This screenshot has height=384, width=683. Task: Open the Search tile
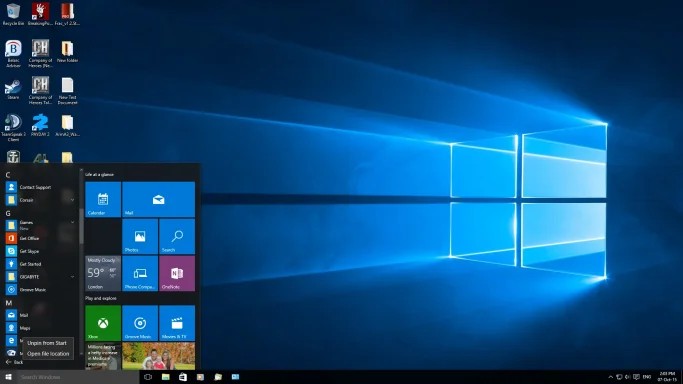pyautogui.click(x=177, y=236)
